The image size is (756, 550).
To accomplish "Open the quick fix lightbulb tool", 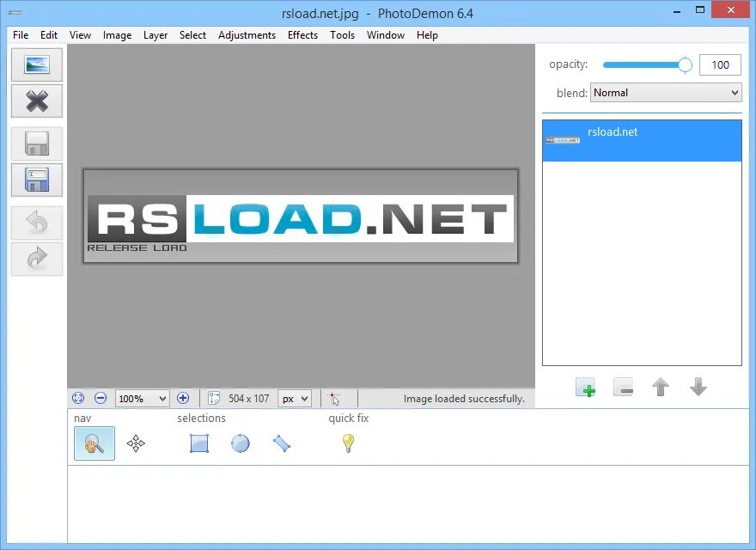I will point(347,443).
